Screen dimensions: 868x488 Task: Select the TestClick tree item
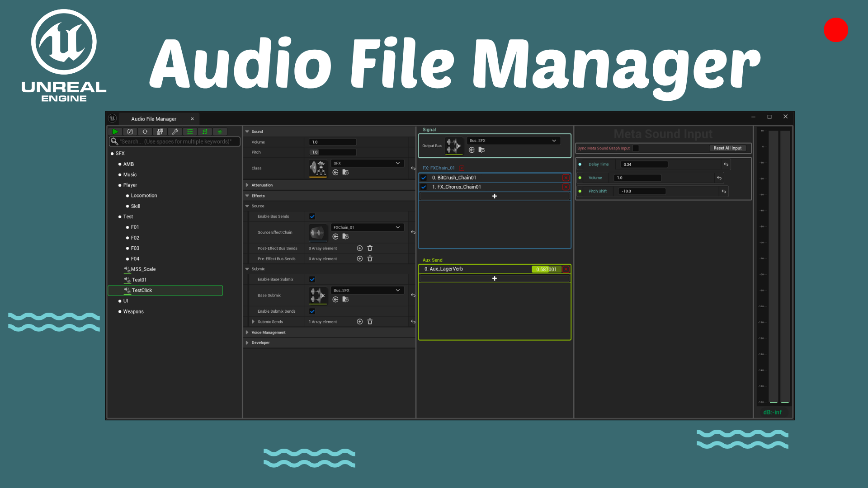165,291
